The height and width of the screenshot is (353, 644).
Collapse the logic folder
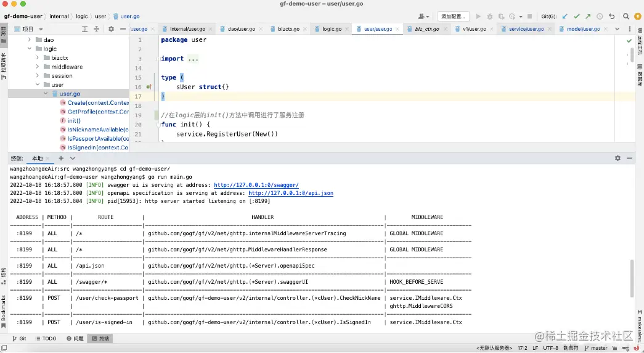[x=29, y=49]
